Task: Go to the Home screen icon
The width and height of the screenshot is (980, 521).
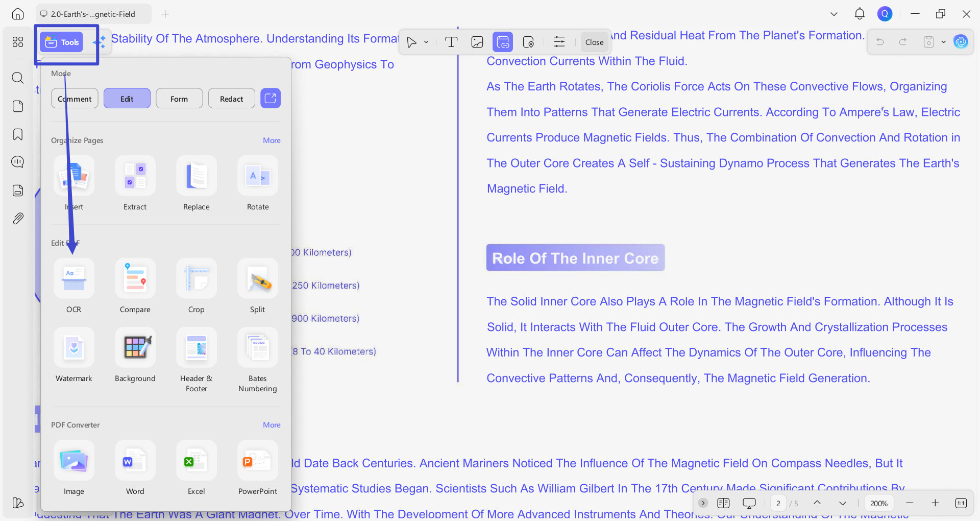Action: 18,14
